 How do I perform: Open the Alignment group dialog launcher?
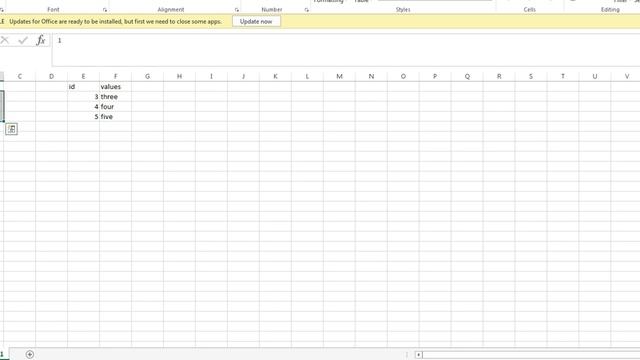tap(237, 10)
